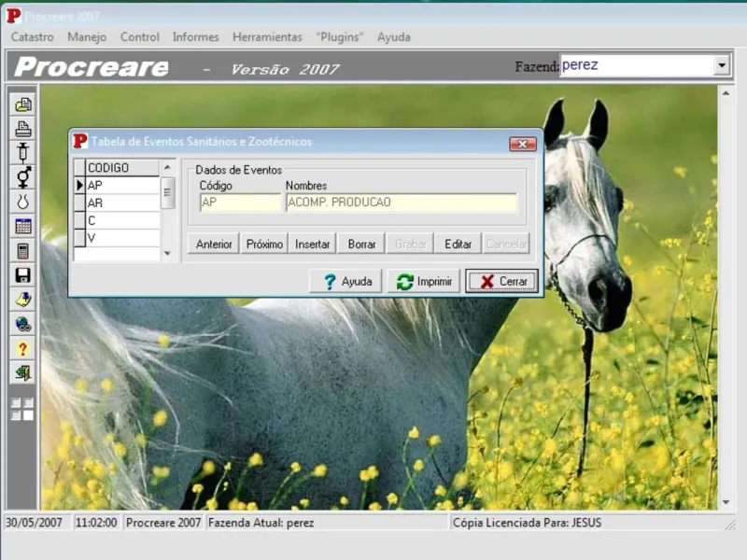Open the Informes menu
The image size is (747, 560).
(195, 37)
